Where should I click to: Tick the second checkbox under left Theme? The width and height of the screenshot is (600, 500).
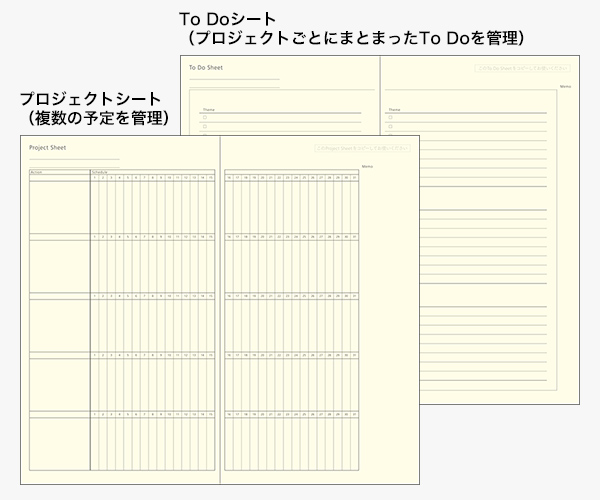coord(205,125)
